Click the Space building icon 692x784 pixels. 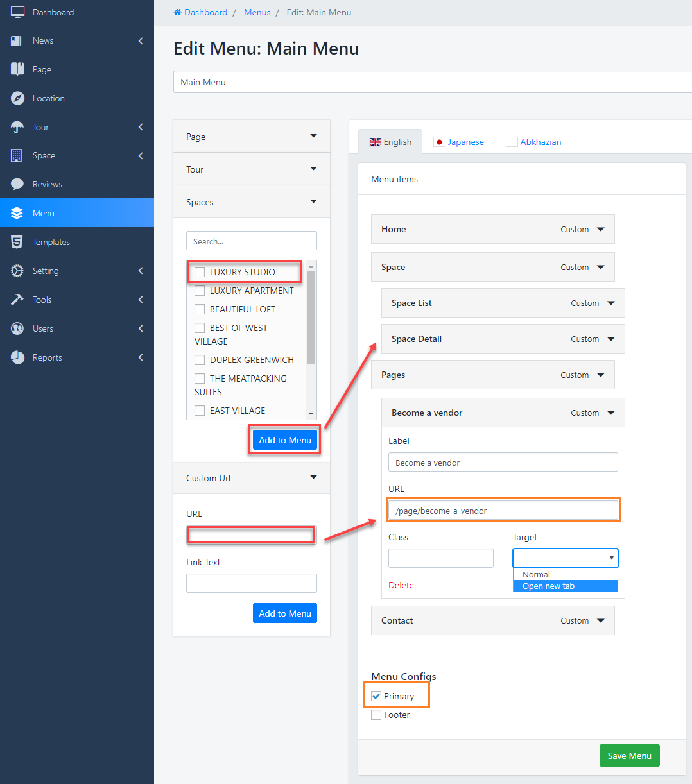[x=17, y=155]
